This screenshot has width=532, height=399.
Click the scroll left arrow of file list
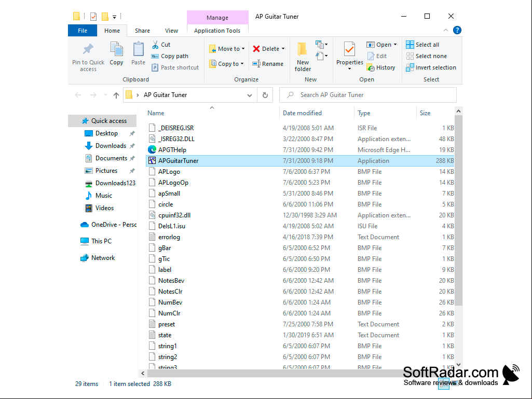point(143,373)
